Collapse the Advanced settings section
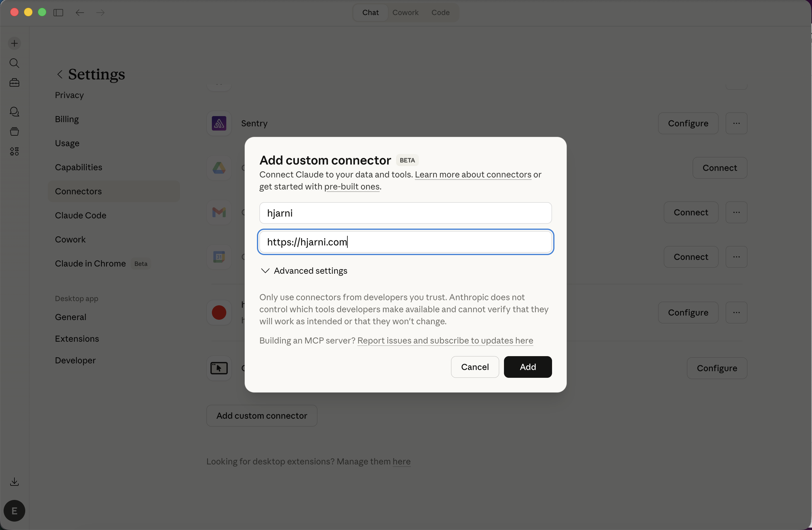Screen dimensions: 812x530 303,271
